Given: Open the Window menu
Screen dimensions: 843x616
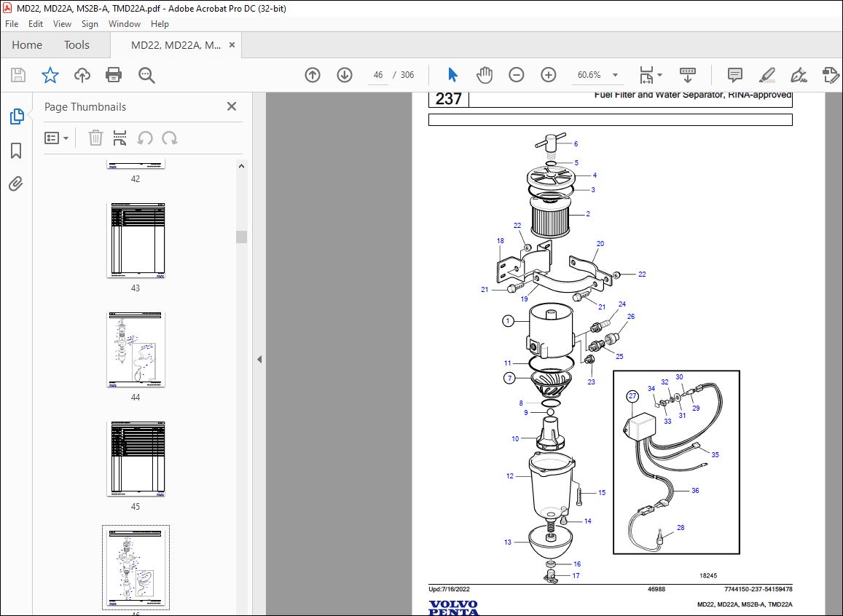Looking at the screenshot, I should (124, 23).
